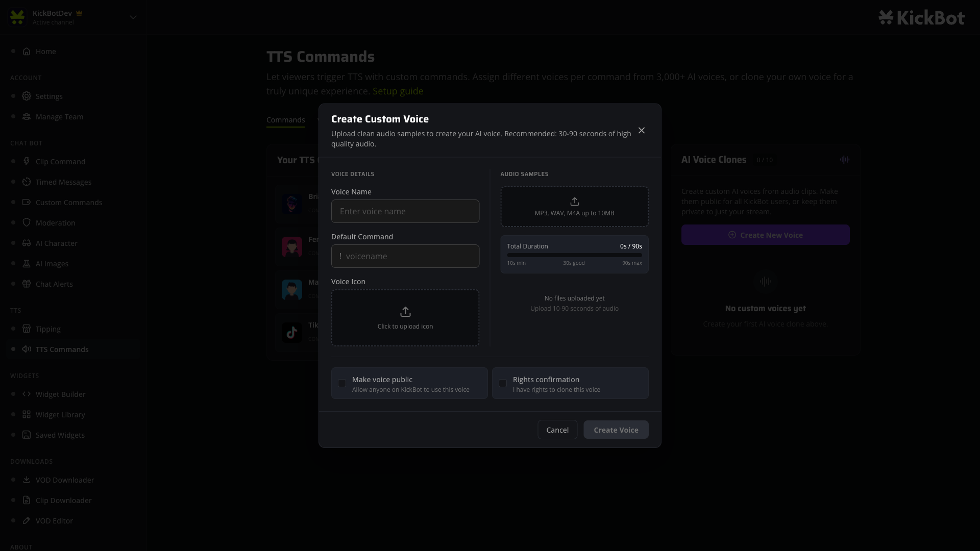The width and height of the screenshot is (980, 551).
Task: Enable the Make voice public checkbox
Action: tap(342, 383)
